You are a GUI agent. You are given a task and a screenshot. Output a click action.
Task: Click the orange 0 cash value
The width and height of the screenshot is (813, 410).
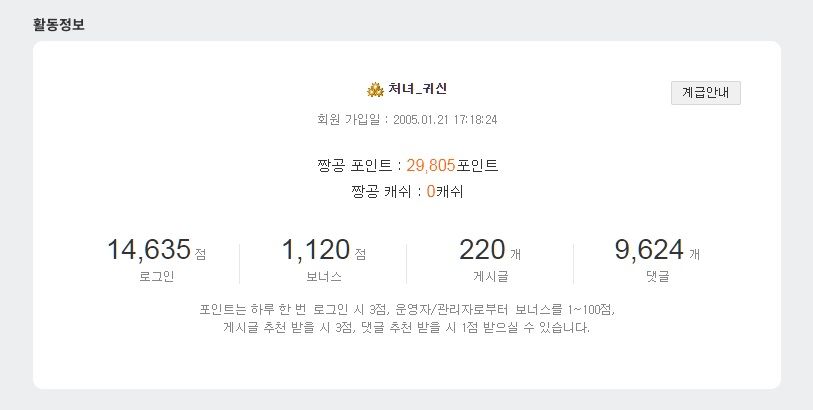(x=430, y=191)
